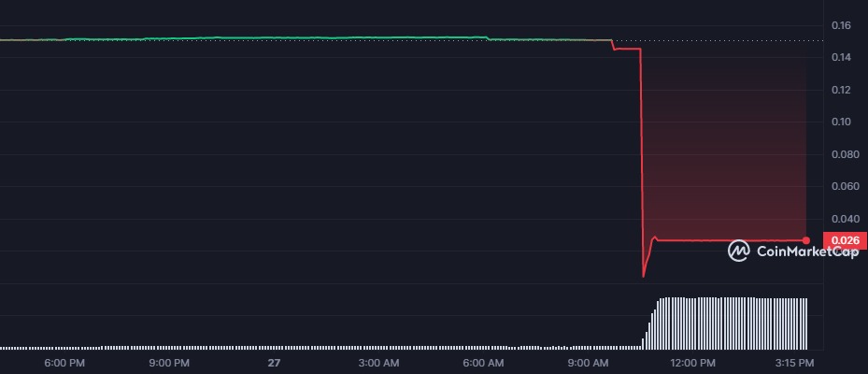Click the 3:15 PM time axis label

pyautogui.click(x=794, y=362)
